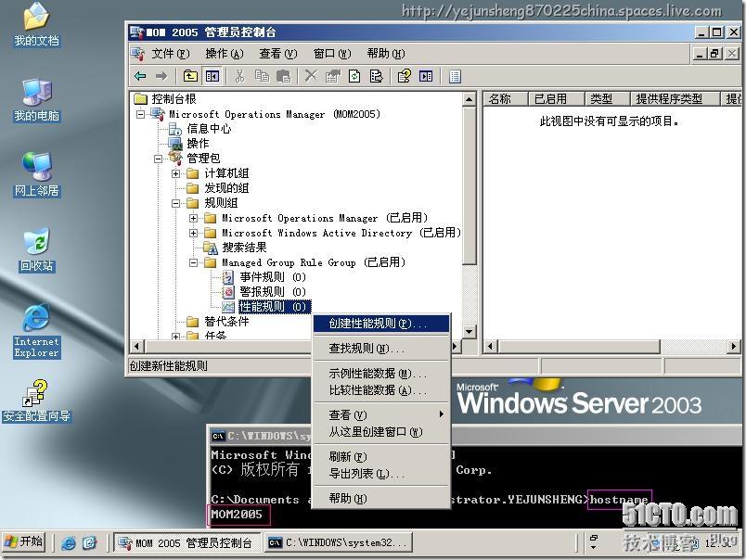Select 事件规则 (0) tree item
Image resolution: width=746 pixels, height=560 pixels.
pyautogui.click(x=273, y=277)
